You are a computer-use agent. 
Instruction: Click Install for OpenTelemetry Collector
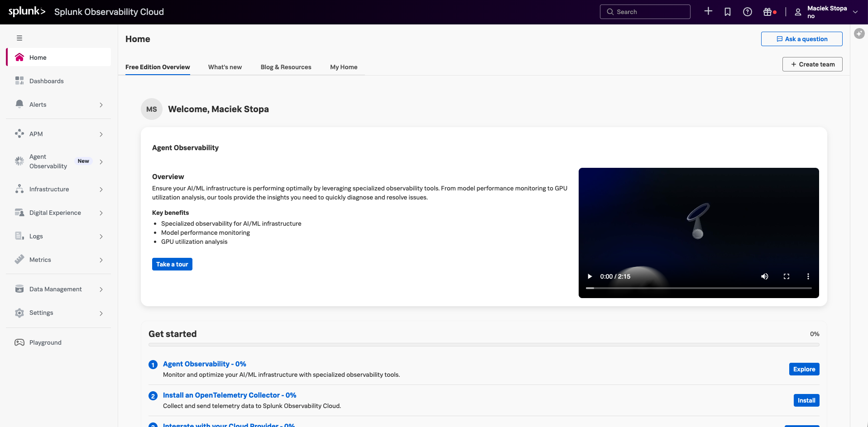(x=806, y=400)
